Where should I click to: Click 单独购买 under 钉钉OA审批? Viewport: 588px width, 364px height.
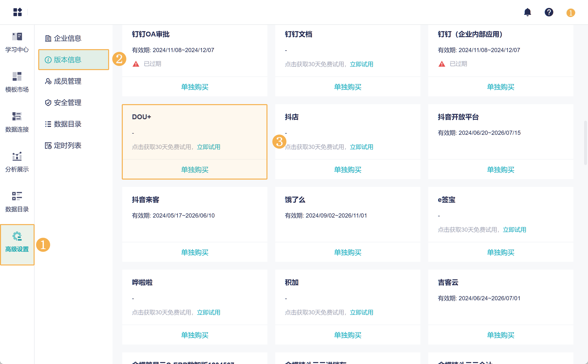[x=195, y=87]
